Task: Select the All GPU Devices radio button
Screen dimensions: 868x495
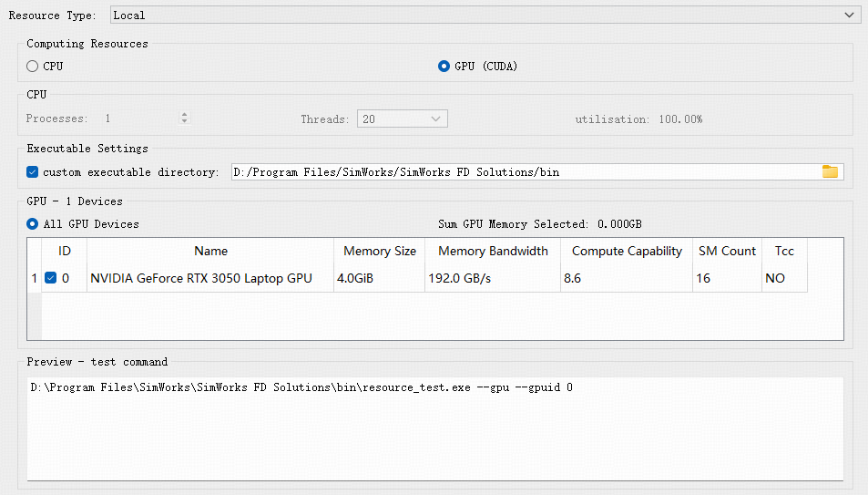Action: click(x=33, y=224)
